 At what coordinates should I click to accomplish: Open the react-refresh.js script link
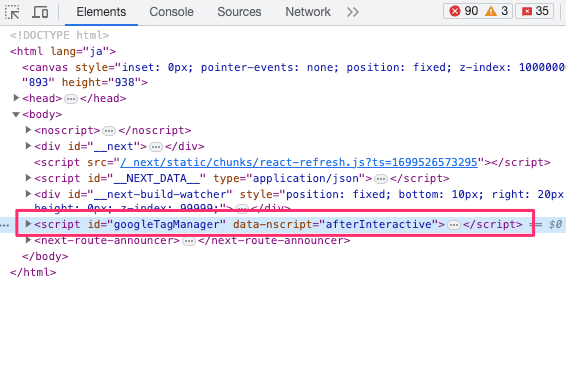(299, 162)
